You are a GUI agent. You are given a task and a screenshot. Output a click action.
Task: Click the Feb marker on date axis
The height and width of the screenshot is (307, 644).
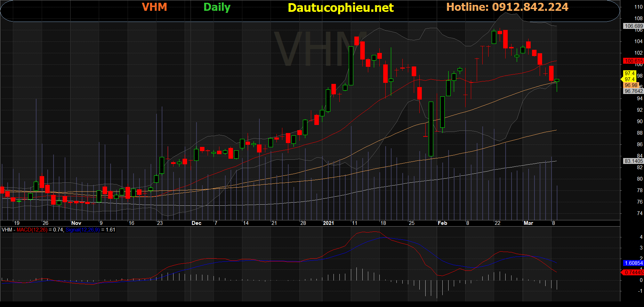pyautogui.click(x=442, y=223)
